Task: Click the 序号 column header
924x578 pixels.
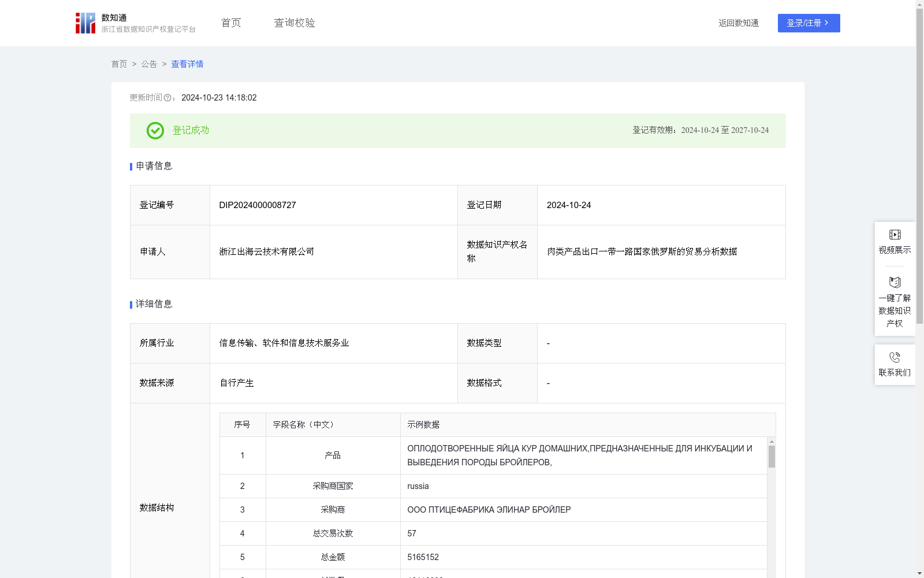Action: coord(243,425)
